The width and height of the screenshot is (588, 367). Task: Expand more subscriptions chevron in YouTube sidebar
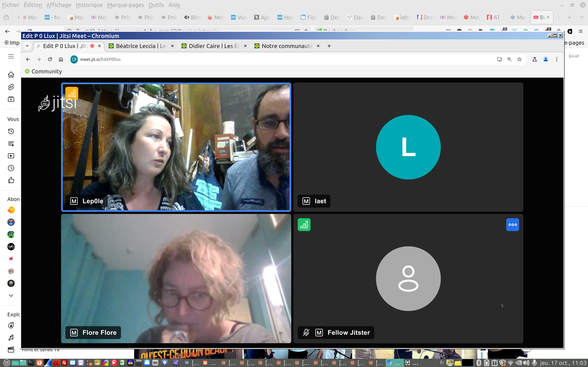pyautogui.click(x=11, y=295)
